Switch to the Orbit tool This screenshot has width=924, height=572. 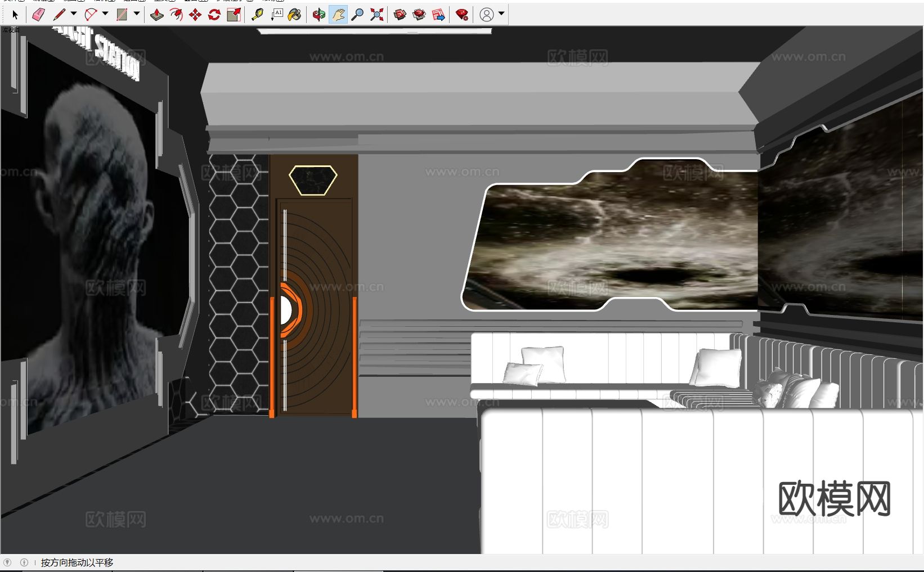coord(319,15)
